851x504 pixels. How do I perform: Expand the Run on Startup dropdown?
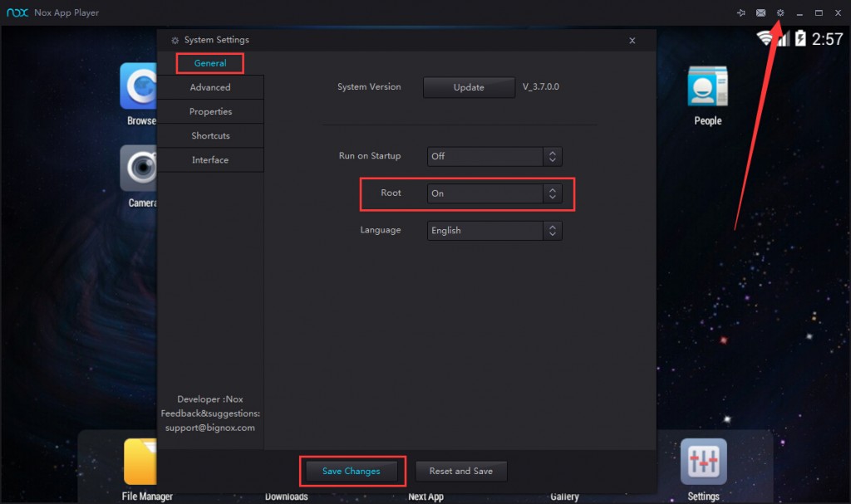click(494, 156)
